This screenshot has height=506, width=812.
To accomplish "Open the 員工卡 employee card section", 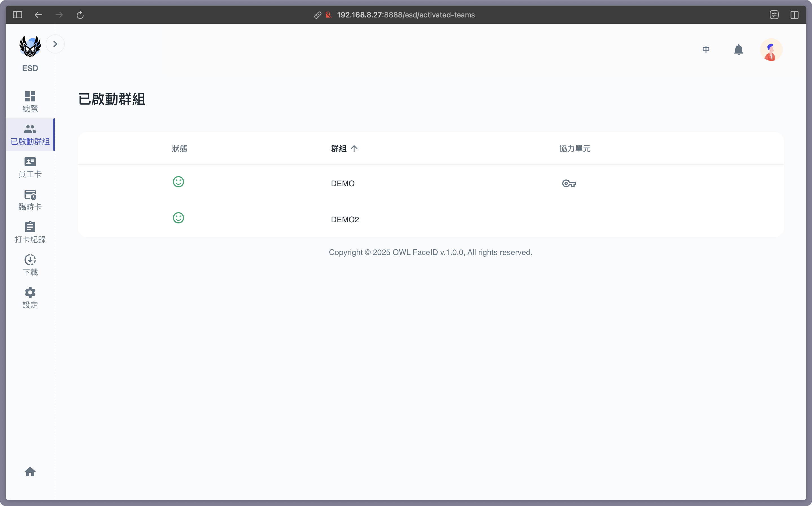I will pos(30,167).
